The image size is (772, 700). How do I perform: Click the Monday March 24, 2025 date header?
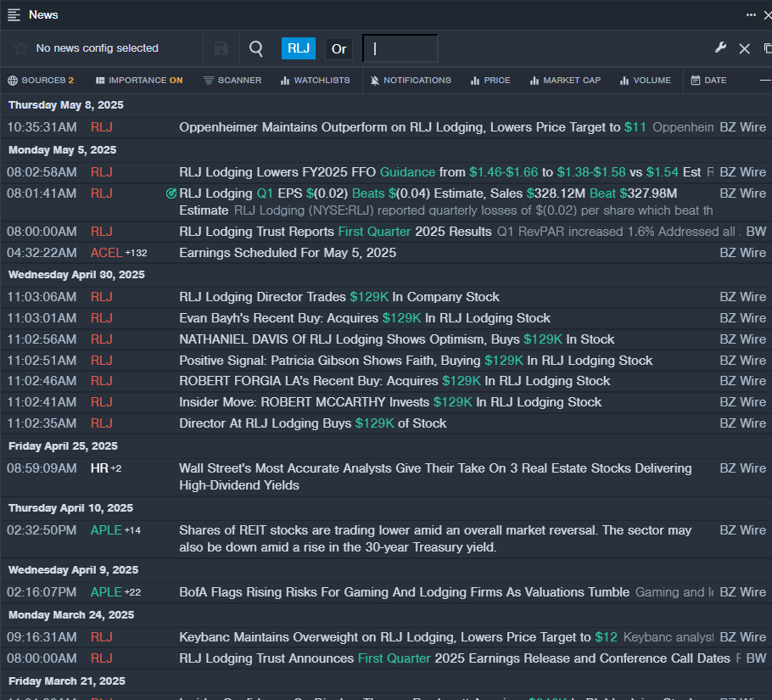[71, 615]
